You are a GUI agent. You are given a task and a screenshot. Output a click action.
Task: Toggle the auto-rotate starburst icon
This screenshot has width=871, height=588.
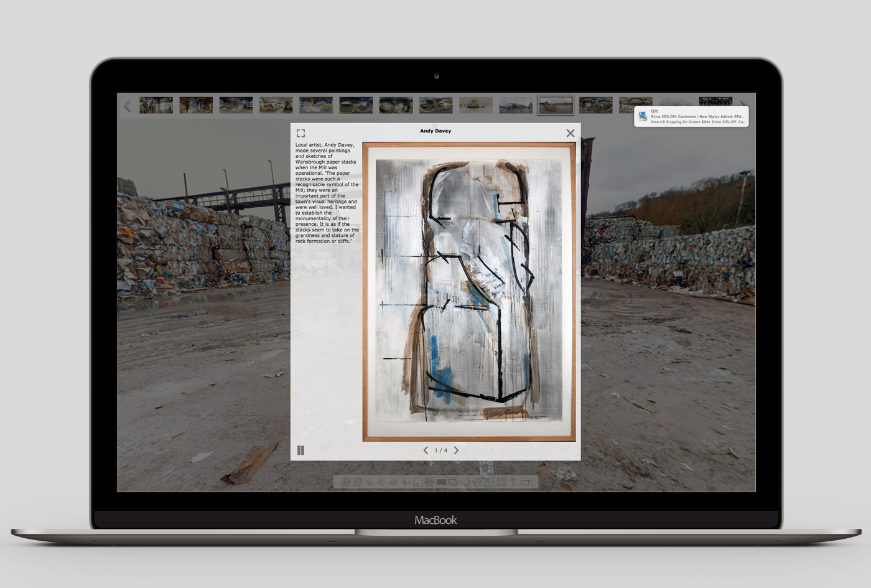click(429, 482)
